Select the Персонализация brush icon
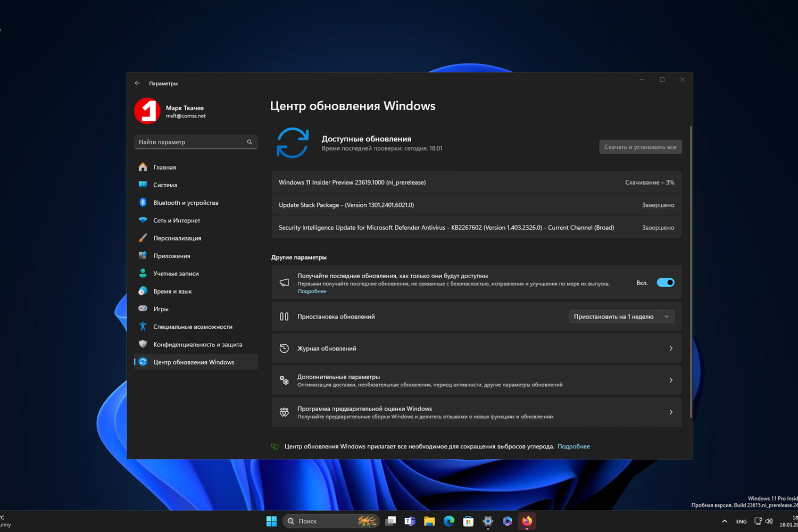This screenshot has height=532, width=798. tap(143, 238)
